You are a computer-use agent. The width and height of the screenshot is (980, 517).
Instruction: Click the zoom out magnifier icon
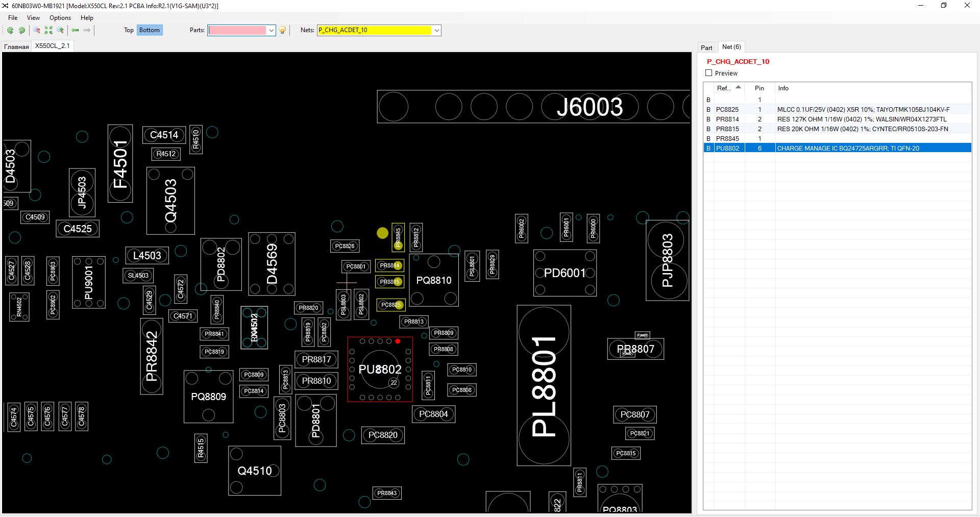37,31
